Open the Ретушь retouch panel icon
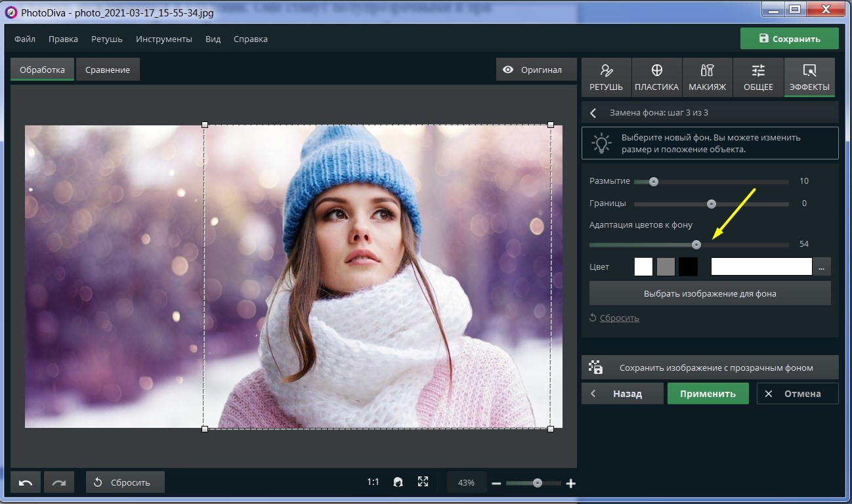Image resolution: width=852 pixels, height=504 pixels. pos(606,77)
